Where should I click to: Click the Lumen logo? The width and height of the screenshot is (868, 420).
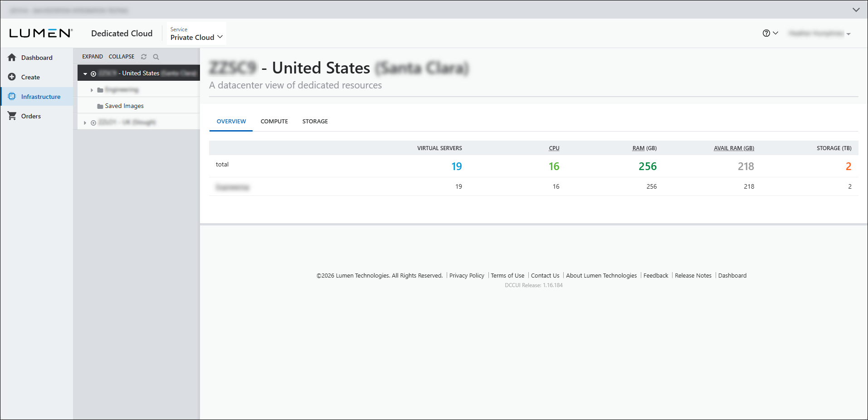point(41,33)
